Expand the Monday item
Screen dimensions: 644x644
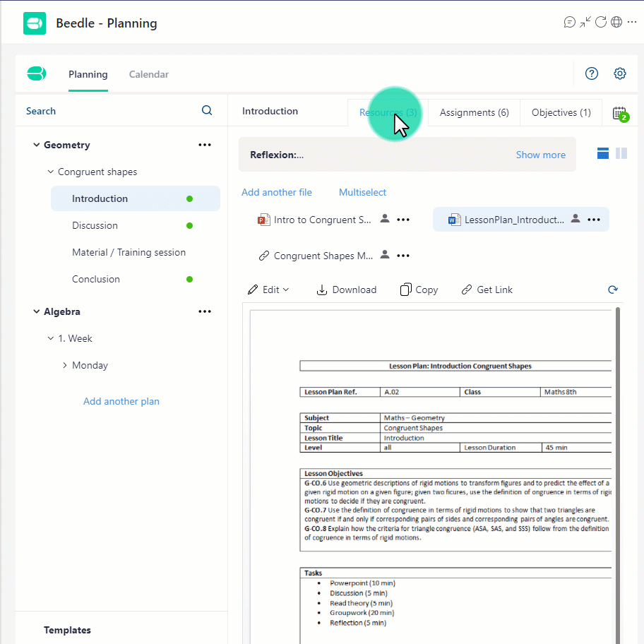tap(64, 365)
